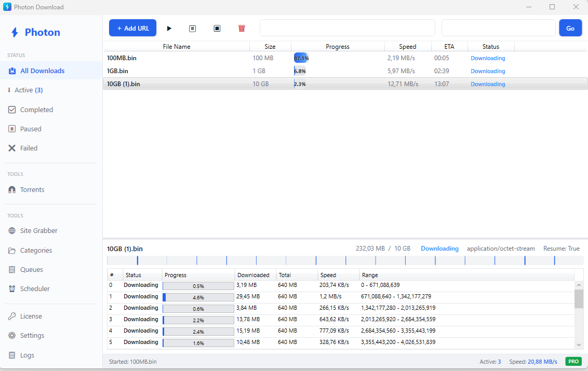This screenshot has width=588, height=371.
Task: Click the Paused sidebar icon
Action: pos(12,129)
